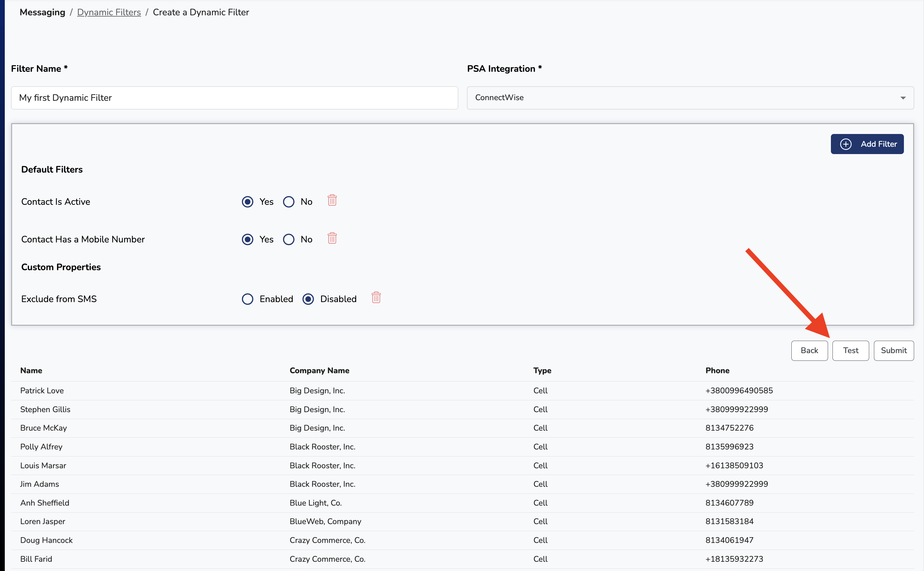Click the plus icon in Add Filter

(846, 144)
